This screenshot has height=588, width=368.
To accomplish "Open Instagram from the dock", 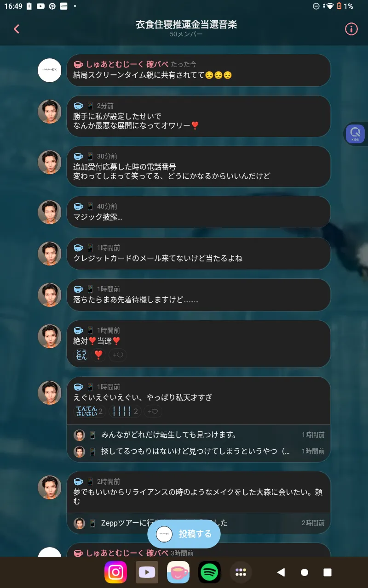I will [116, 572].
